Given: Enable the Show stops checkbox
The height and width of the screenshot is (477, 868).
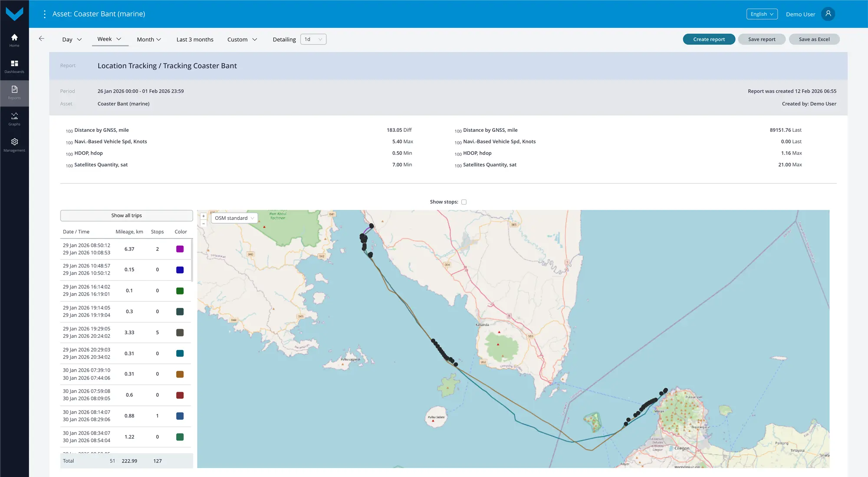Looking at the screenshot, I should (x=464, y=202).
